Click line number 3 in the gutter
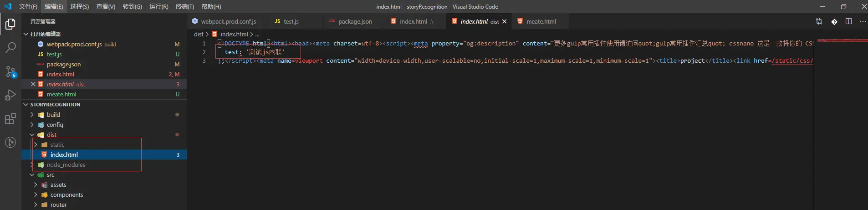 (x=204, y=60)
